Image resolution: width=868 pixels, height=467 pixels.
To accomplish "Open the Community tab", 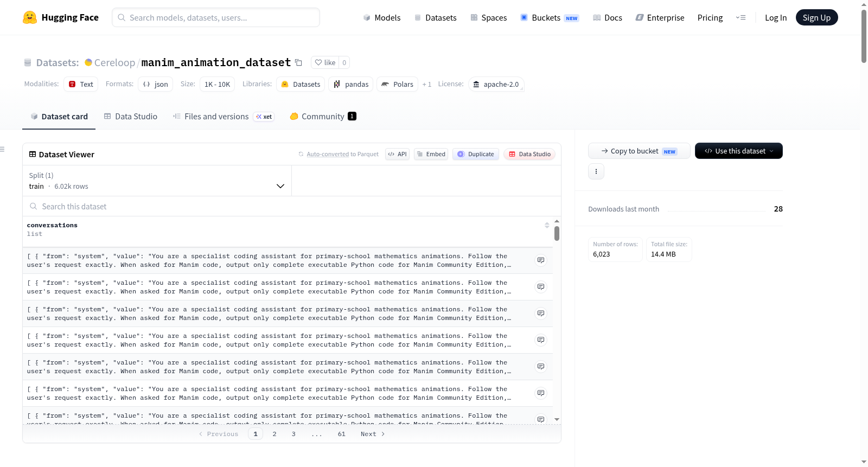I will click(x=323, y=117).
